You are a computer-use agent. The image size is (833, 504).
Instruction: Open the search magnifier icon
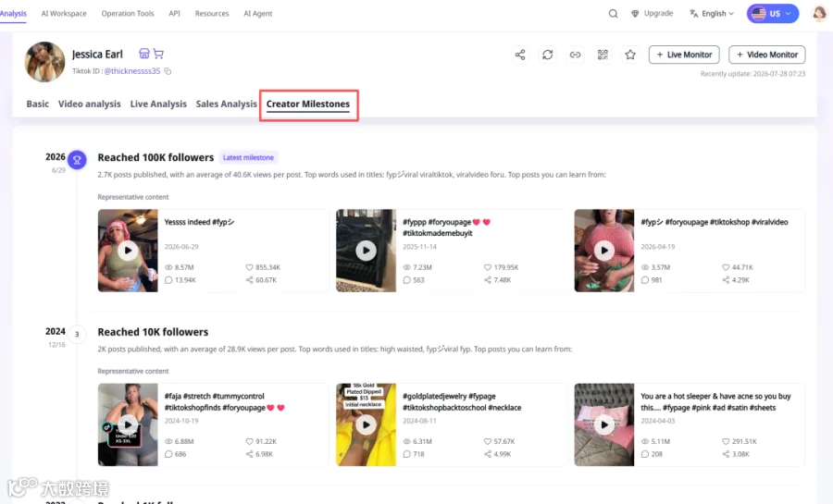pyautogui.click(x=613, y=13)
